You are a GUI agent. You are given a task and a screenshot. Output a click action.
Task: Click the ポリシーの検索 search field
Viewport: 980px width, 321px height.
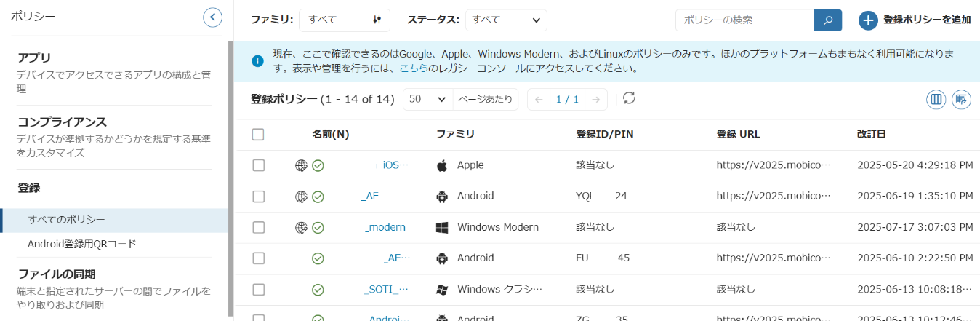(745, 20)
